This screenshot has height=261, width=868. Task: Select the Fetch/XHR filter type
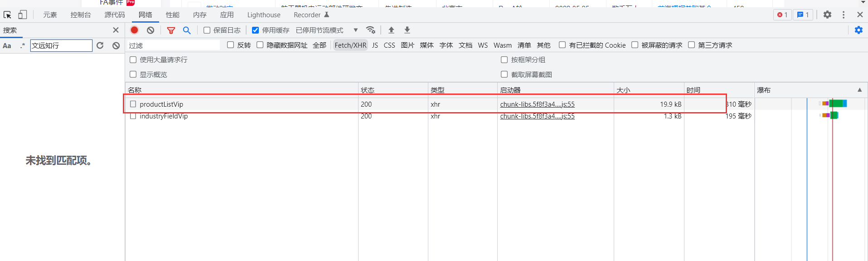350,45
